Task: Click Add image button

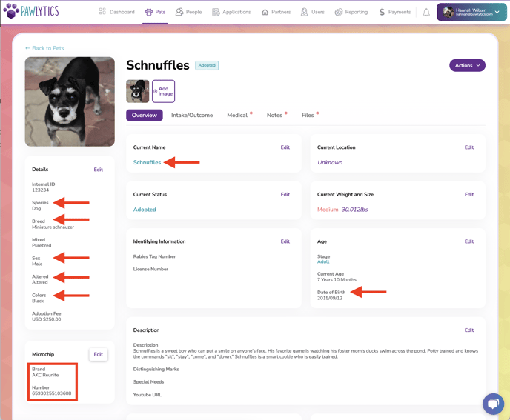Action: click(164, 91)
